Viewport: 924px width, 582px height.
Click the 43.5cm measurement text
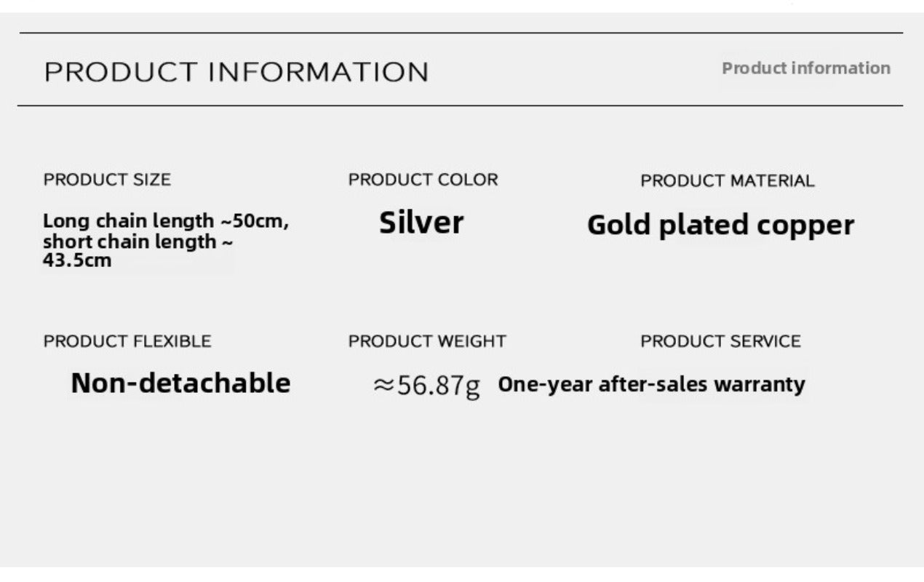pyautogui.click(x=77, y=260)
